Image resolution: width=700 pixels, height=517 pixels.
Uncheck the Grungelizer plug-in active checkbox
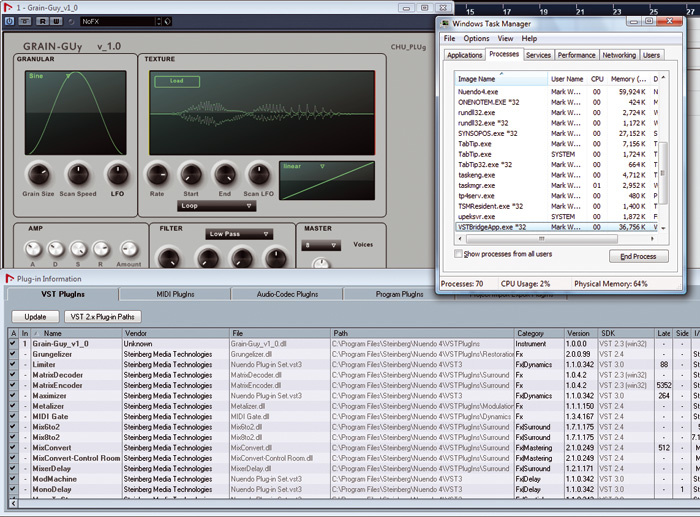point(13,352)
